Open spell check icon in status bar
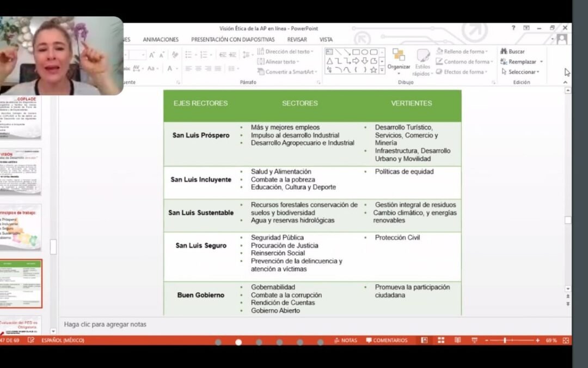 (x=30, y=340)
